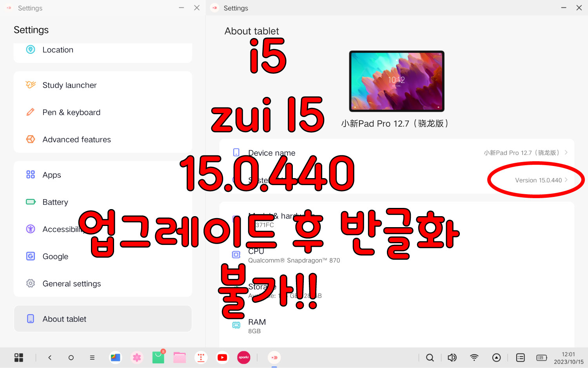Click the running Settings app in taskbar

coord(274,357)
